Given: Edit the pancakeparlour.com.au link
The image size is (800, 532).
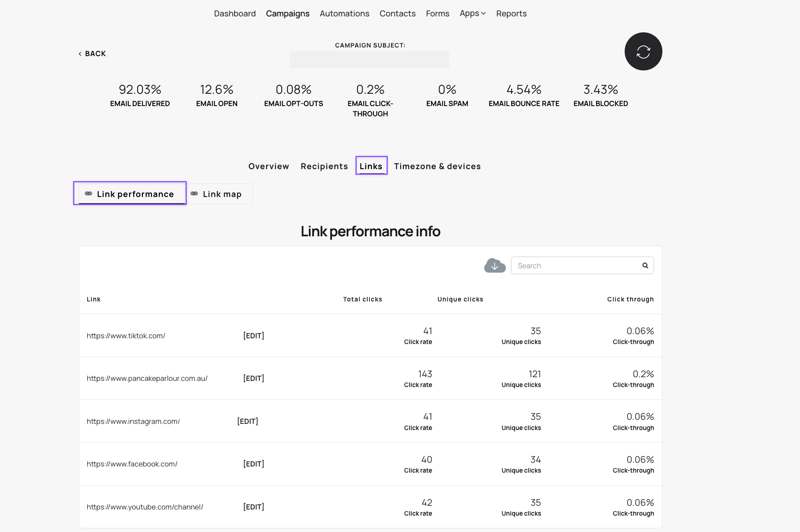Looking at the screenshot, I should 254,378.
